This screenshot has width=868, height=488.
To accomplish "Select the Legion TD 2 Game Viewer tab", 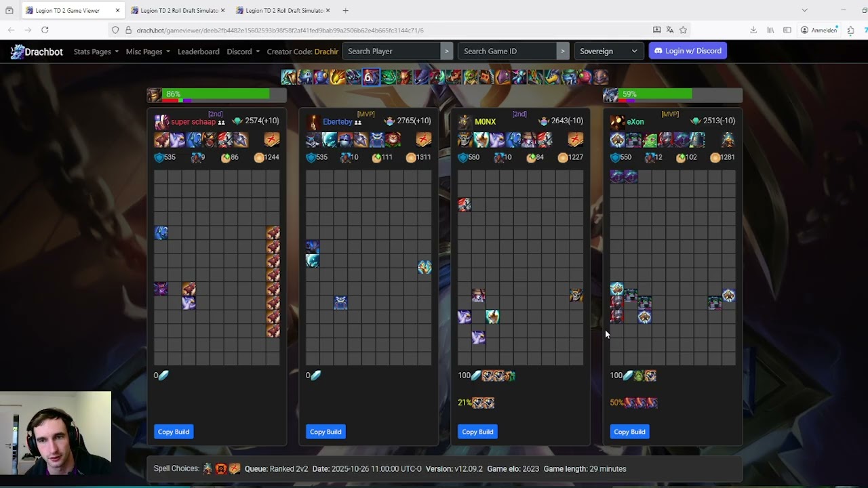I will pyautogui.click(x=72, y=10).
